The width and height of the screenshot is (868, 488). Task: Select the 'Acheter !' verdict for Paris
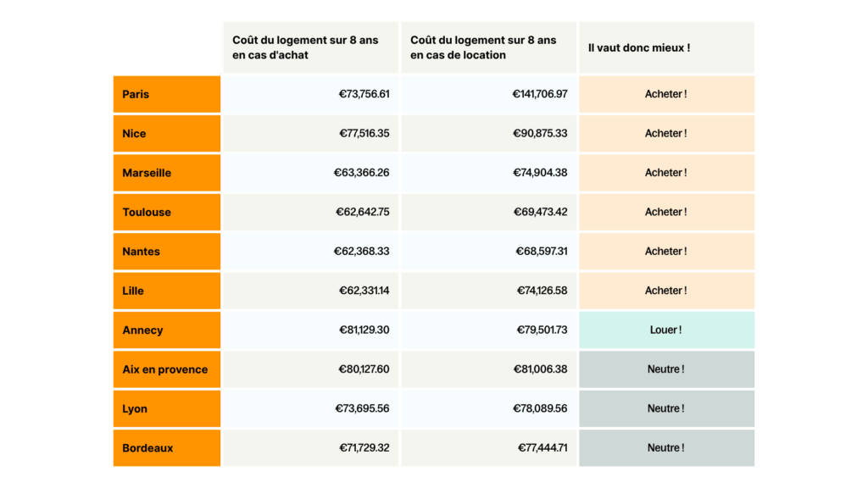[666, 94]
